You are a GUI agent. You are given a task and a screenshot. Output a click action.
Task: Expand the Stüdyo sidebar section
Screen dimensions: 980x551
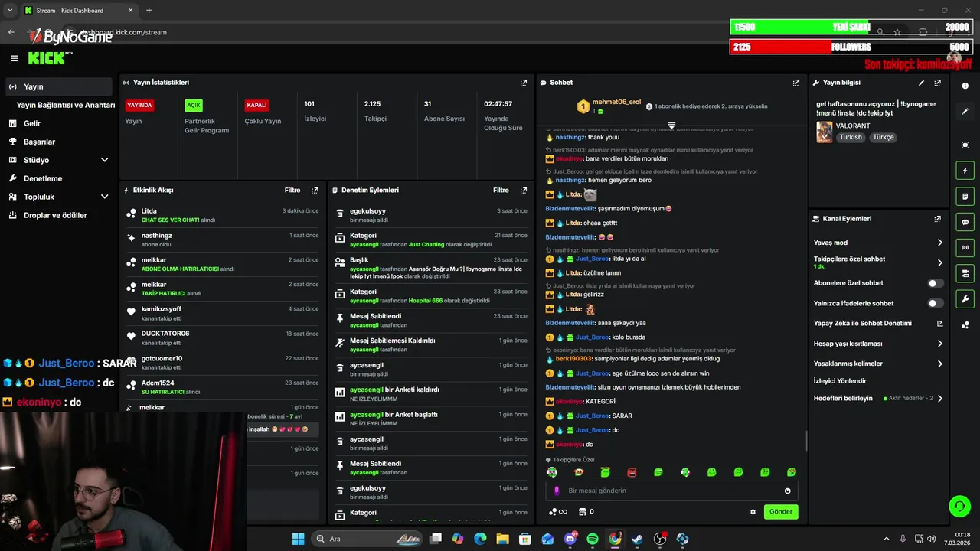tap(105, 160)
